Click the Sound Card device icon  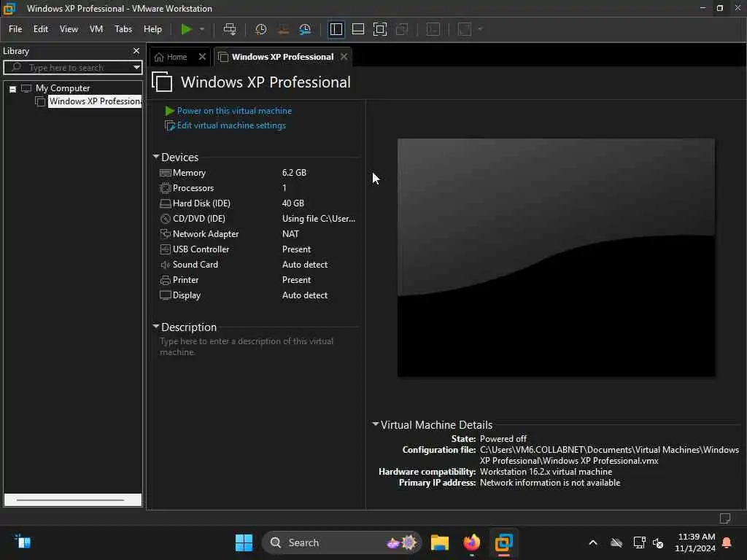(166, 265)
